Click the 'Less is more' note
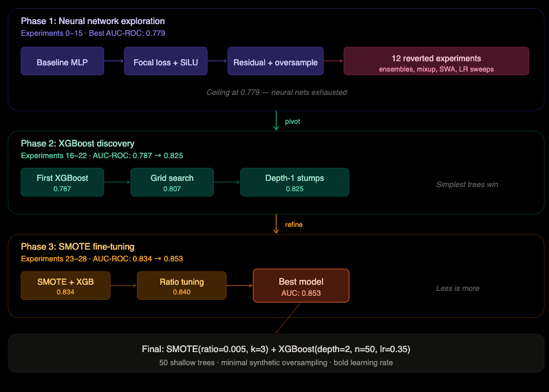 click(458, 288)
